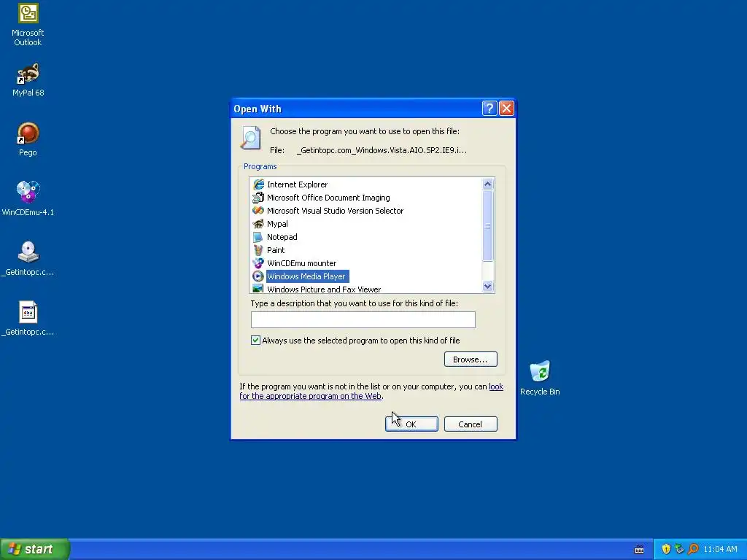Viewport: 747px width, 560px height.
Task: Click the Windows Picture and Fax Viewer icon
Action: (x=258, y=289)
